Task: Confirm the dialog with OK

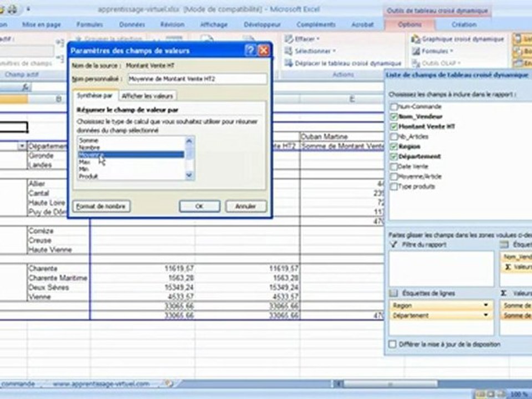Action: click(x=199, y=206)
